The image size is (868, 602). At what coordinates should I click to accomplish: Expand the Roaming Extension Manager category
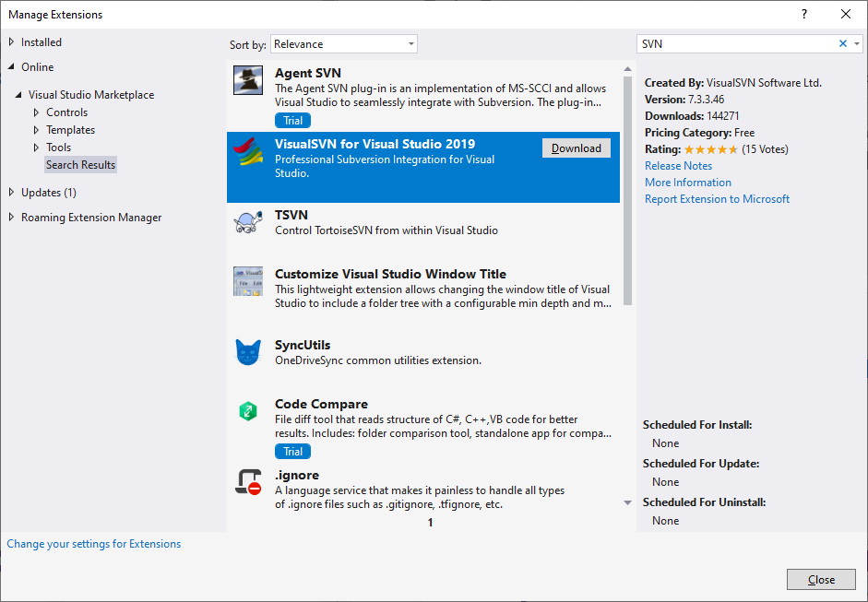coord(12,218)
